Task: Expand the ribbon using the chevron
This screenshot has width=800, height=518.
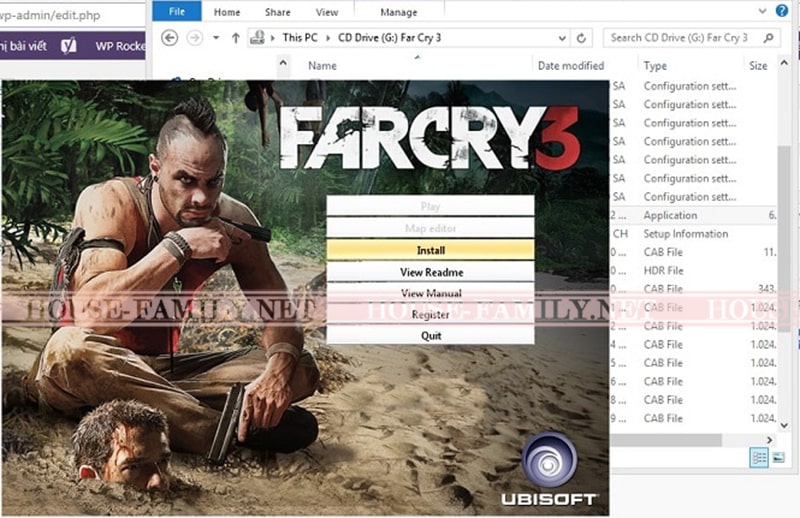Action: (763, 11)
